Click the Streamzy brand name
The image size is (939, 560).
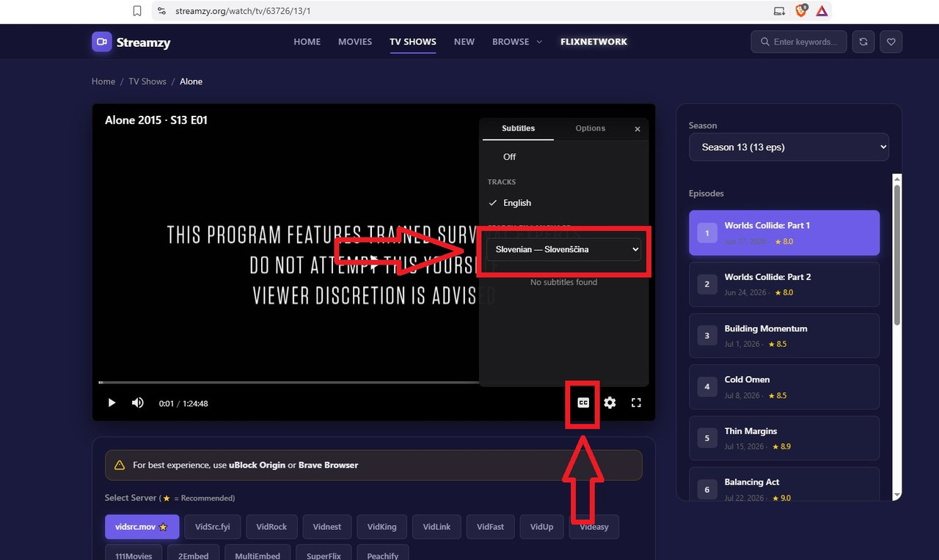(x=143, y=43)
